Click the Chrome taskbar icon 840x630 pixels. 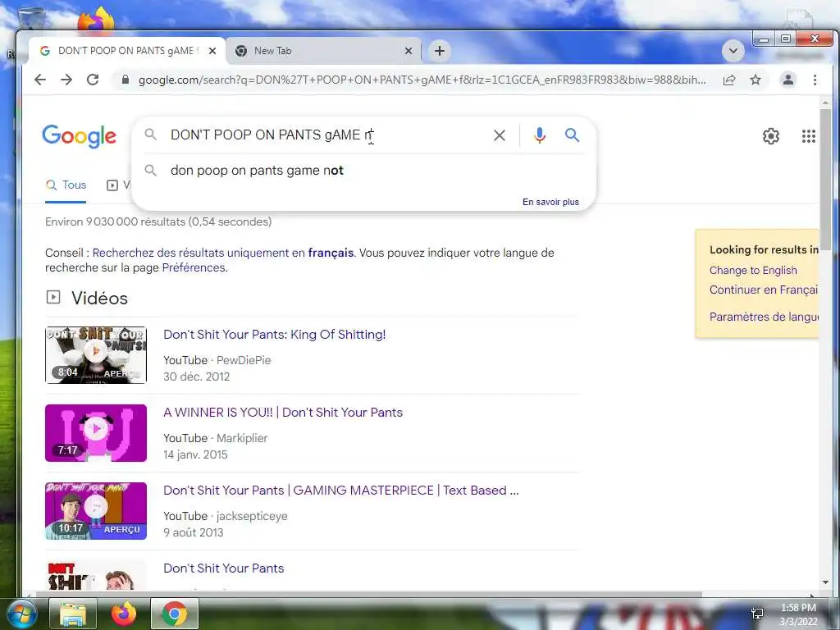tap(175, 614)
